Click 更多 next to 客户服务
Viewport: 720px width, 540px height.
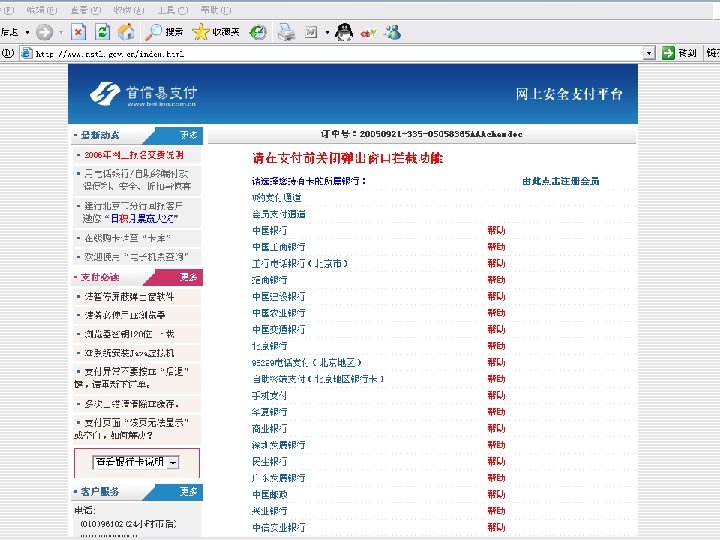coord(188,491)
